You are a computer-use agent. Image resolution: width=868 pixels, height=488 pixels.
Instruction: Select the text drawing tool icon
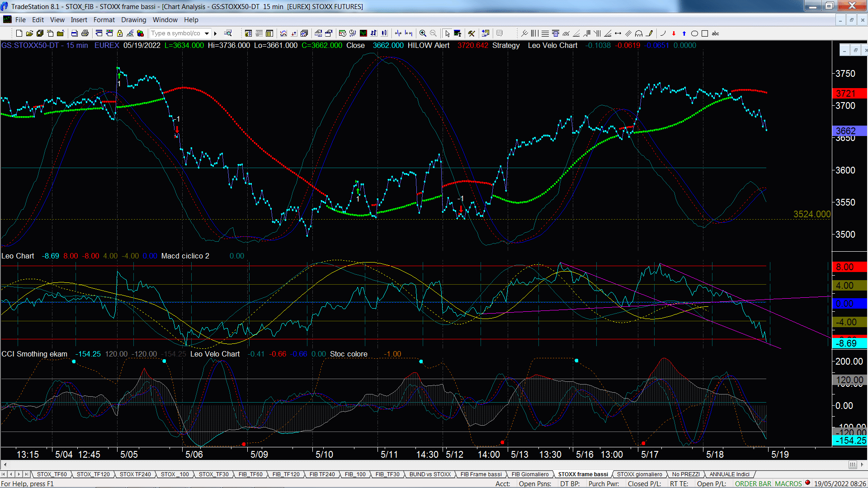[458, 33]
